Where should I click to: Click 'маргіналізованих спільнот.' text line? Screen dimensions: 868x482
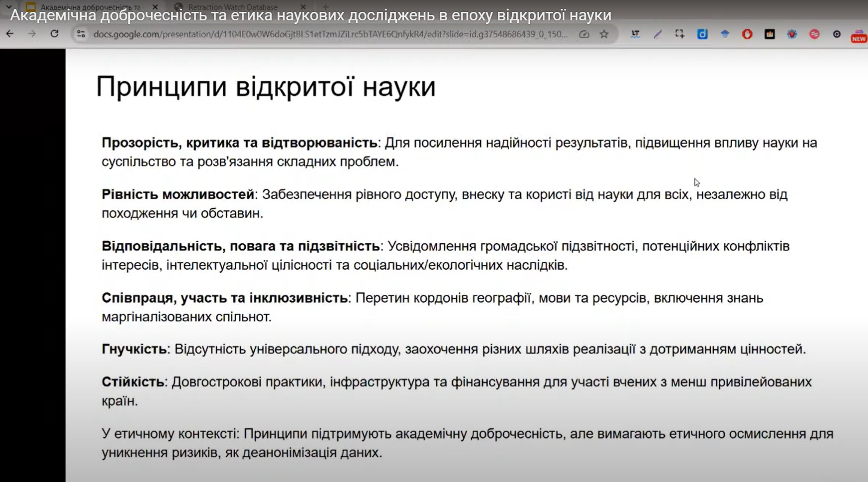(x=187, y=317)
